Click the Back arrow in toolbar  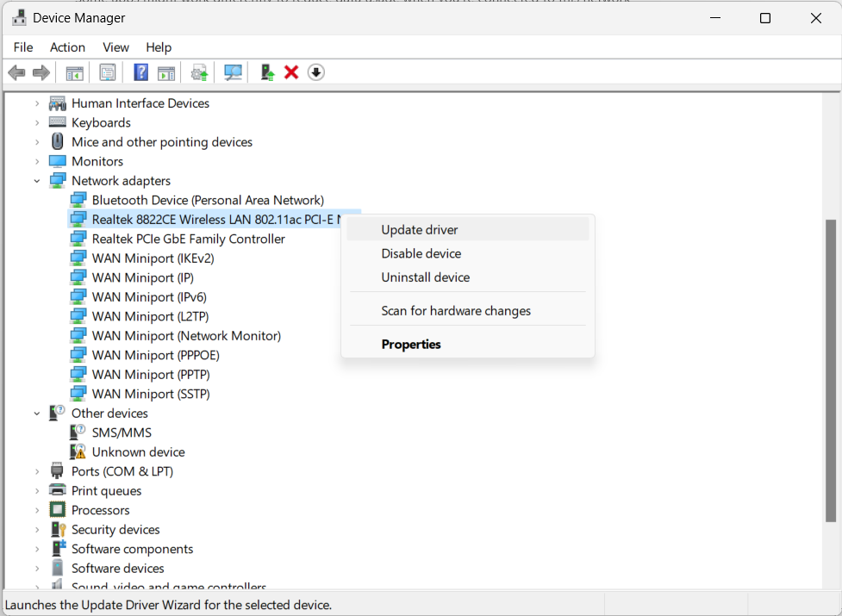[16, 72]
